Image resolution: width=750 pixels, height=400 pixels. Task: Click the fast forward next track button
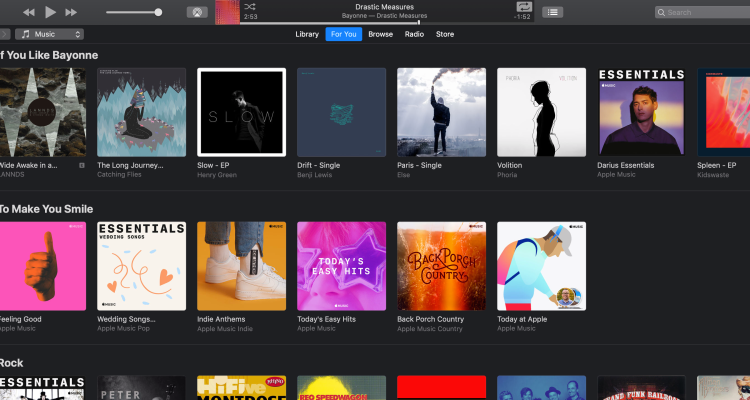71,12
